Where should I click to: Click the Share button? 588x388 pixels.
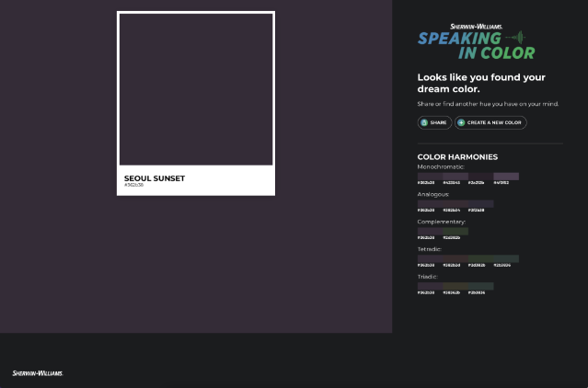(434, 122)
